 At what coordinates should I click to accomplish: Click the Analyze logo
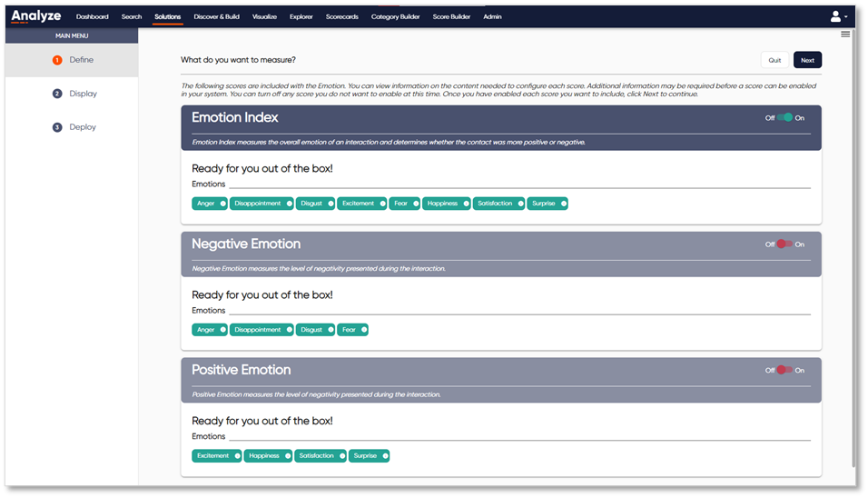[36, 16]
